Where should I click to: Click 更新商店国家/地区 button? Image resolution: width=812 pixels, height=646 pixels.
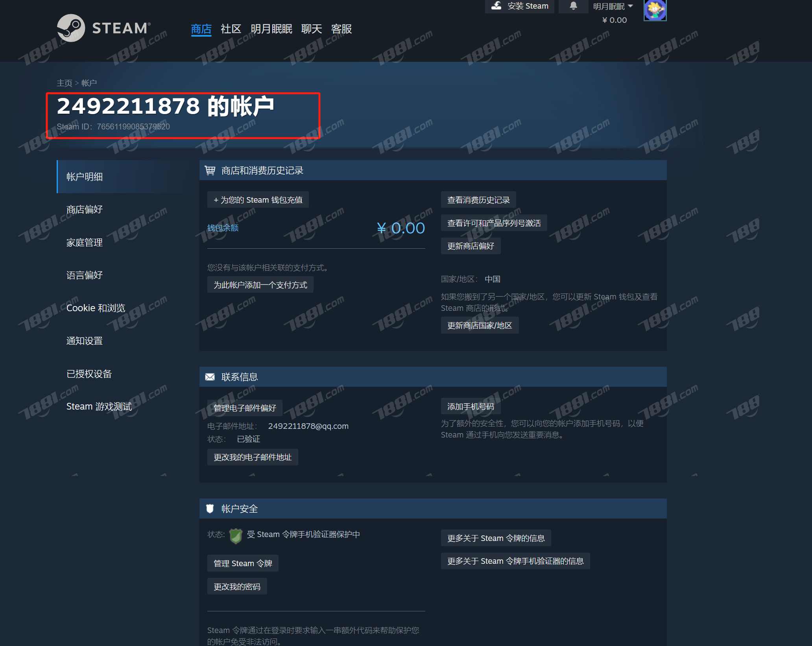pyautogui.click(x=480, y=325)
